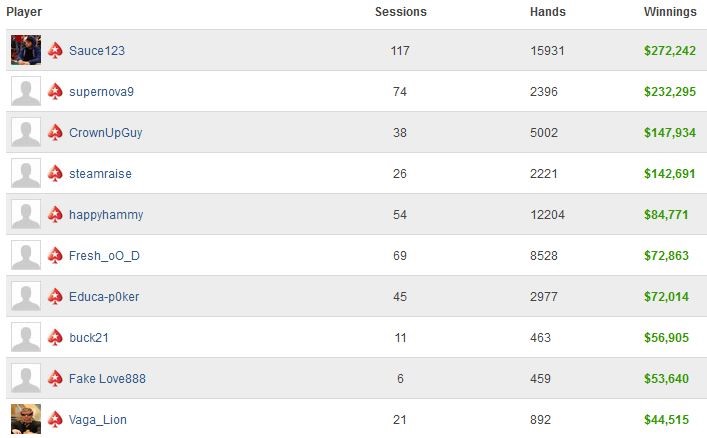Open the Fake Love888 player link

tap(107, 378)
